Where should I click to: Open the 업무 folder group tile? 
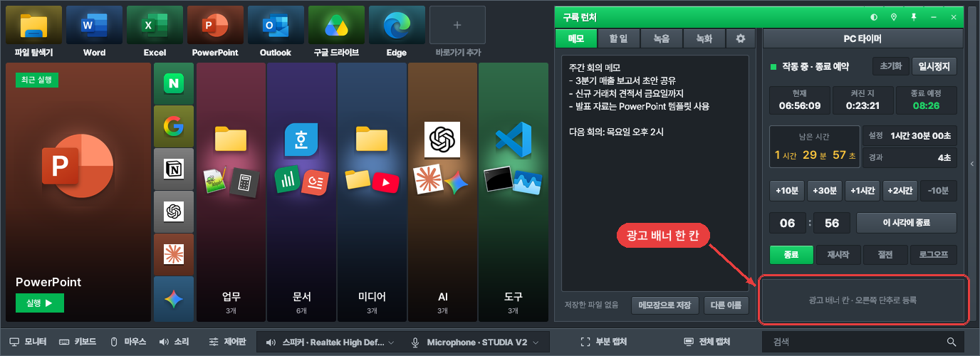click(x=231, y=192)
